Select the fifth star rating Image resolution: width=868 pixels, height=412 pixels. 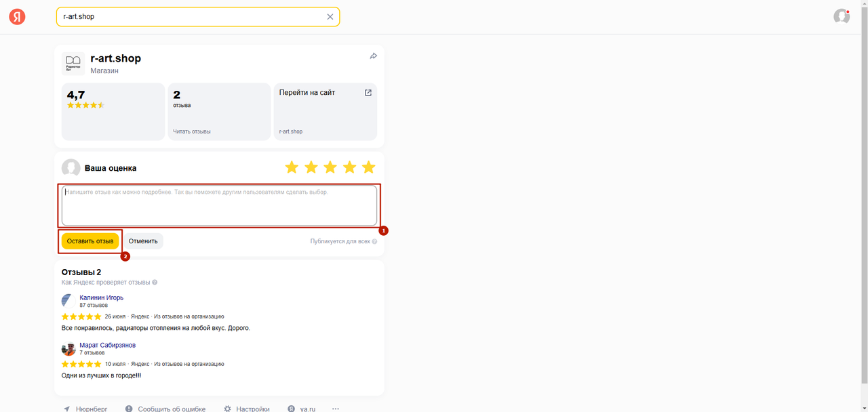point(368,167)
